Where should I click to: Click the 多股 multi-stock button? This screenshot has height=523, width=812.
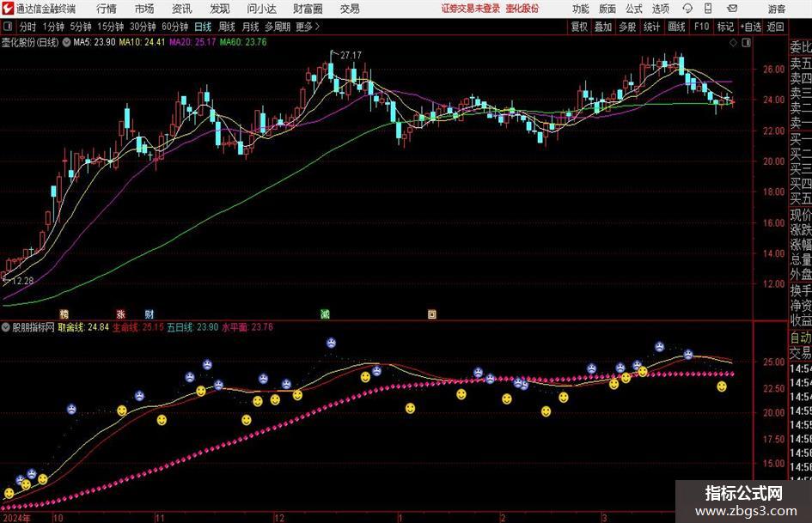627,27
